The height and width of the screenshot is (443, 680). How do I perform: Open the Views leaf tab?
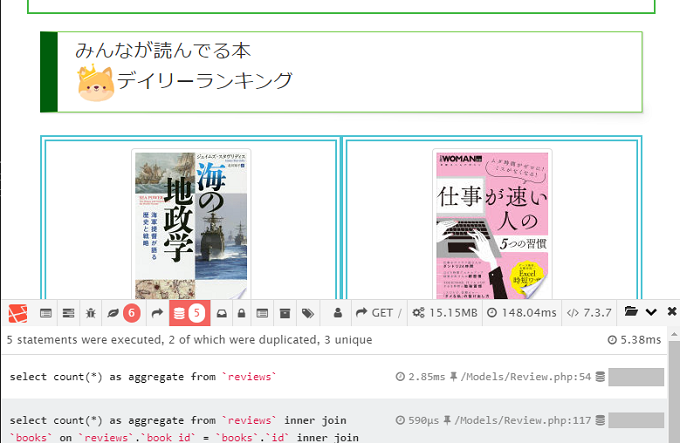(x=113, y=313)
